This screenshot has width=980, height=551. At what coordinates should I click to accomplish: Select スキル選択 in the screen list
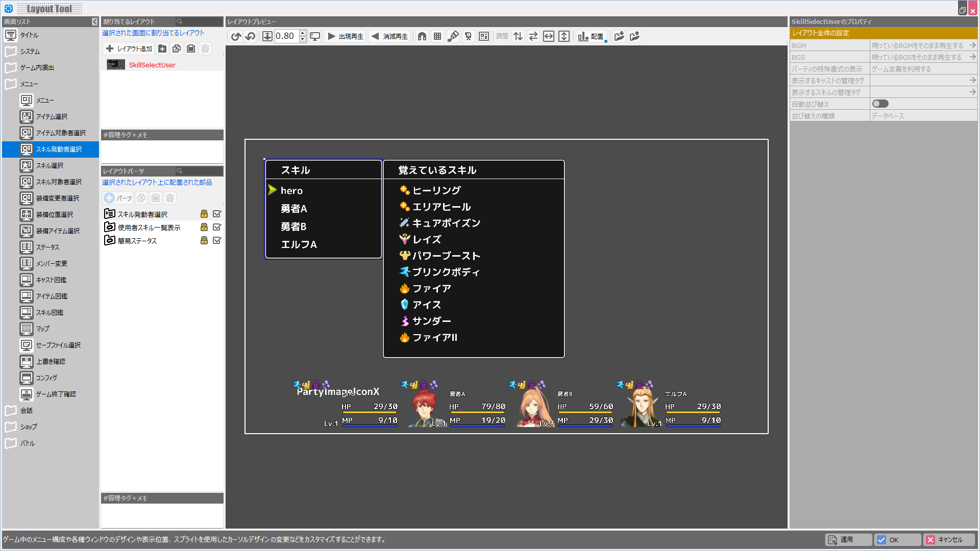50,166
